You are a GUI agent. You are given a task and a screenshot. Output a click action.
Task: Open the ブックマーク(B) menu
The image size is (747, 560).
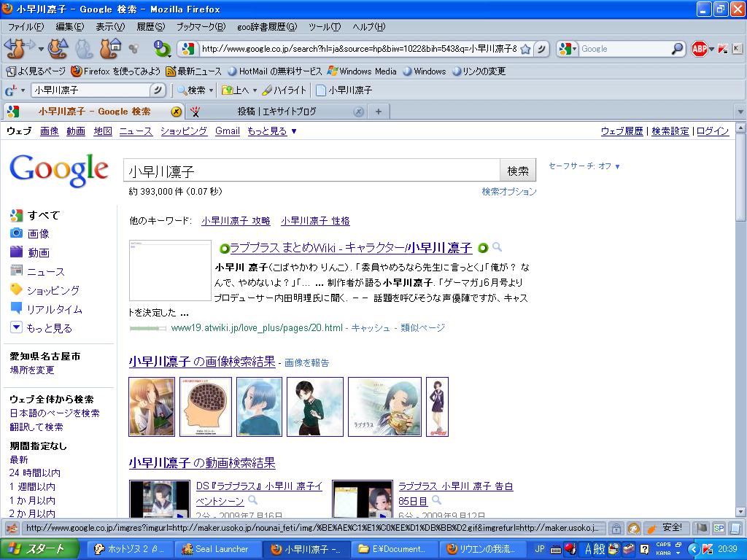(x=201, y=27)
